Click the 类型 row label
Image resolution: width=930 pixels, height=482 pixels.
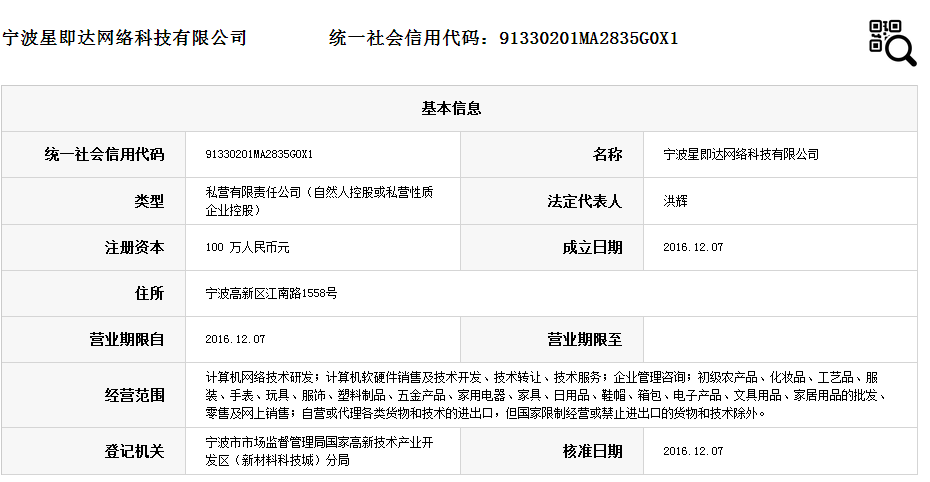[149, 202]
